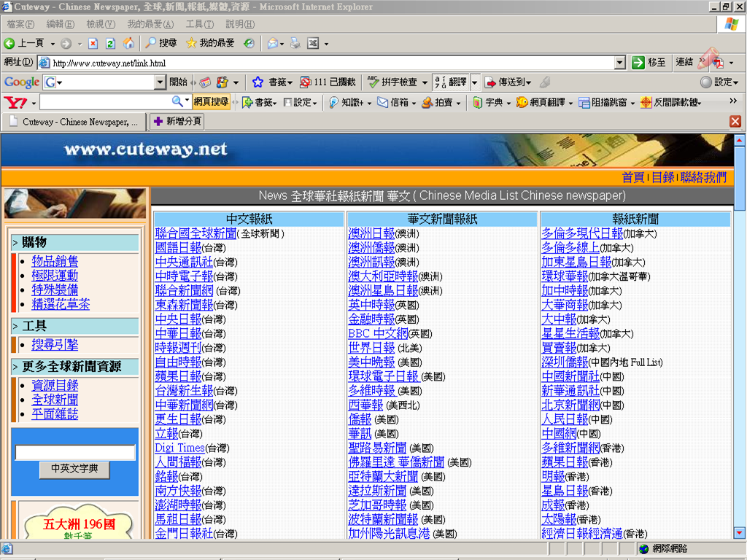Stop page loading with red X icon
This screenshot has height=560, width=747.
[x=93, y=43]
